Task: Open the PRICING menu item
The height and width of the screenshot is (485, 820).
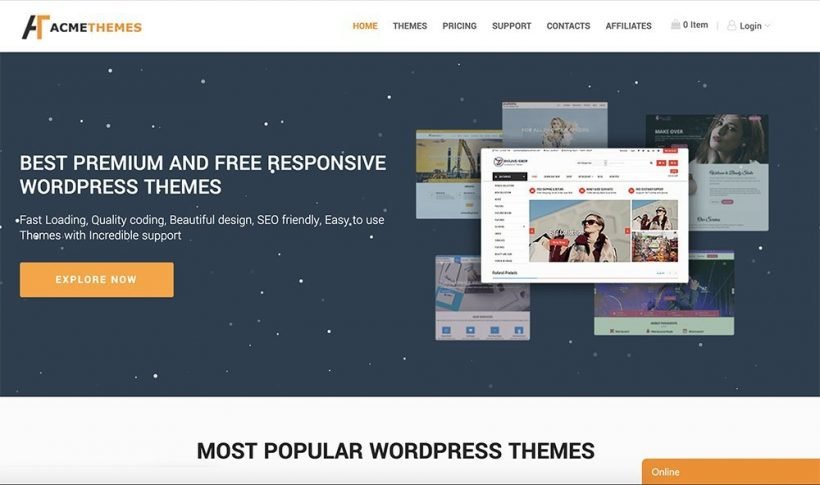Action: coord(460,26)
